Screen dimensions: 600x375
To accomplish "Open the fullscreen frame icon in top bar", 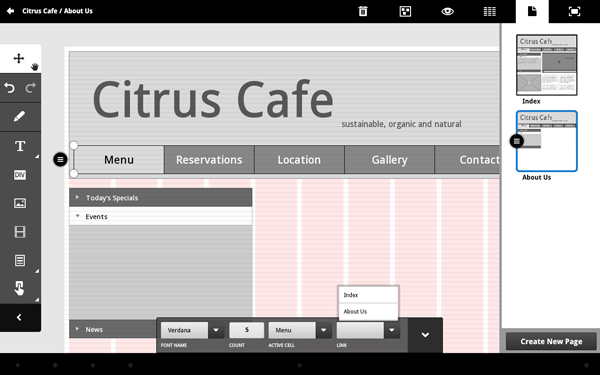I will coord(574,11).
